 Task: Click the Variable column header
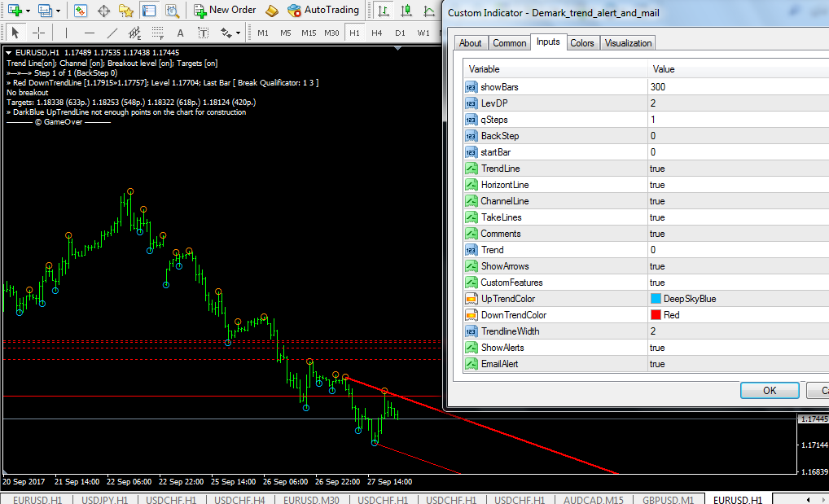click(x=555, y=69)
